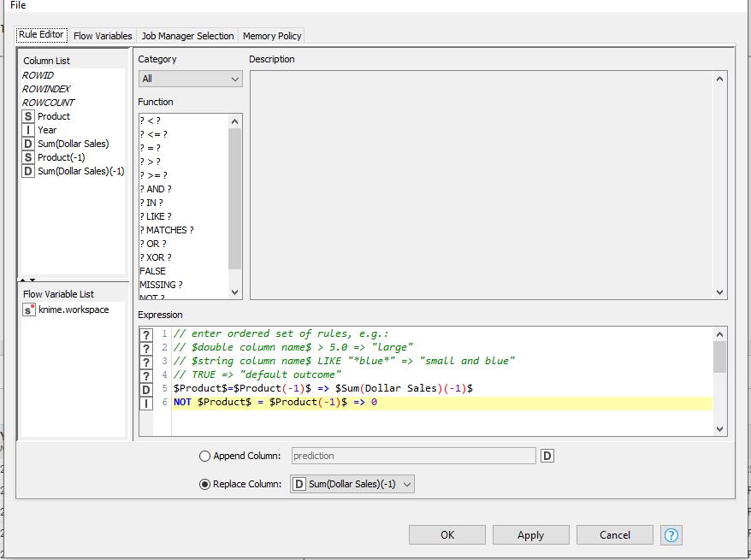The image size is (751, 560).
Task: Open the Category dropdown set to All
Action: click(x=190, y=79)
